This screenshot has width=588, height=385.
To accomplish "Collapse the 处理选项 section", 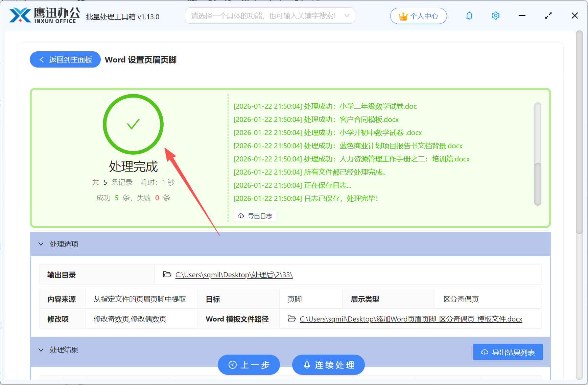I will 41,244.
